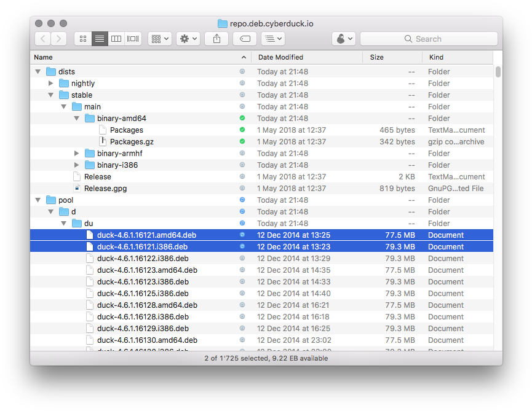Screen dimensions: 532x411
Task: Select duck-4.6.1.16128.i386.deb file
Action: point(261,317)
